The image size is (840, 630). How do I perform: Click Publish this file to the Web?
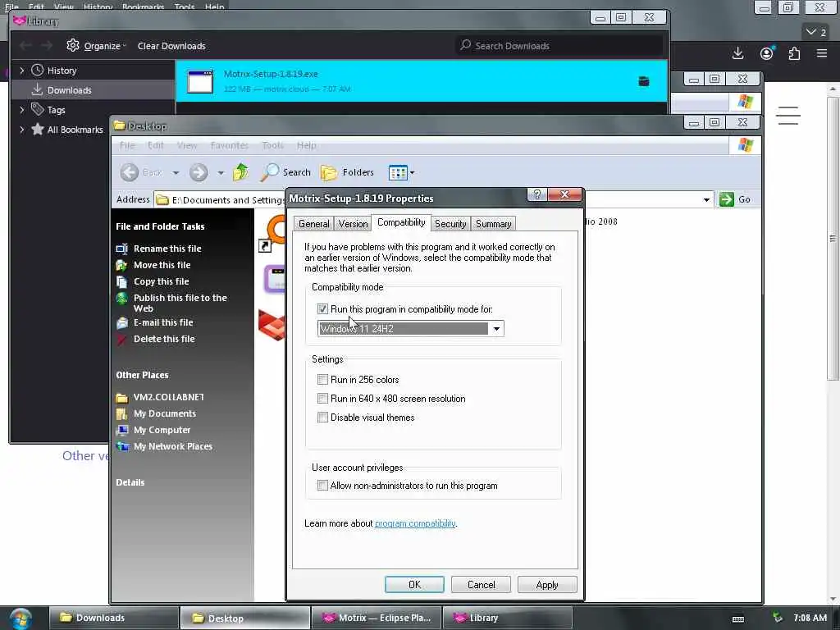pyautogui.click(x=180, y=304)
